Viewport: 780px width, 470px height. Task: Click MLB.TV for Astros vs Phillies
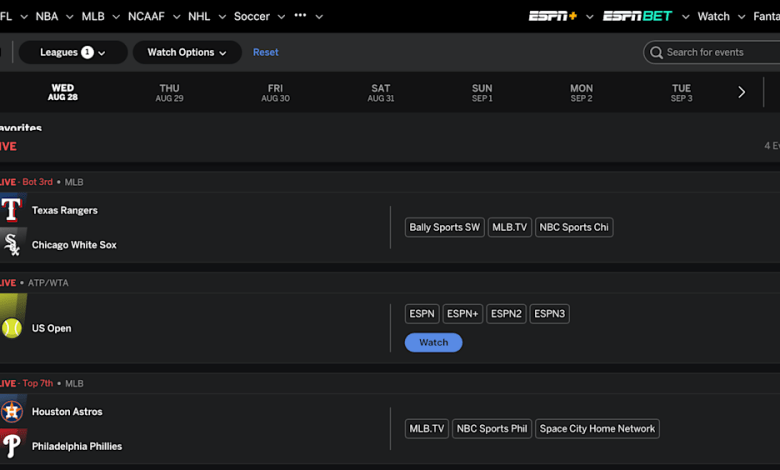(427, 429)
